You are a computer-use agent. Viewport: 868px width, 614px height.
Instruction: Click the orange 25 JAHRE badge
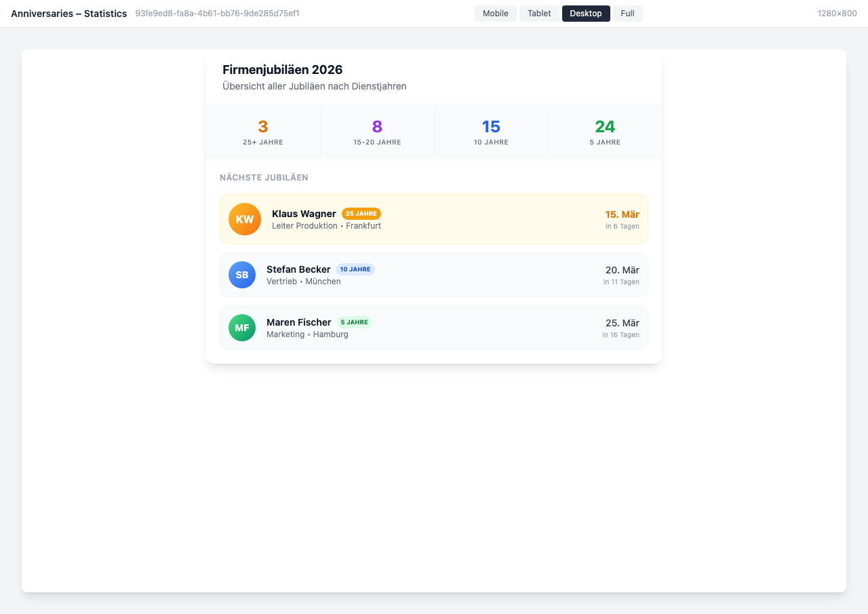[x=361, y=213]
